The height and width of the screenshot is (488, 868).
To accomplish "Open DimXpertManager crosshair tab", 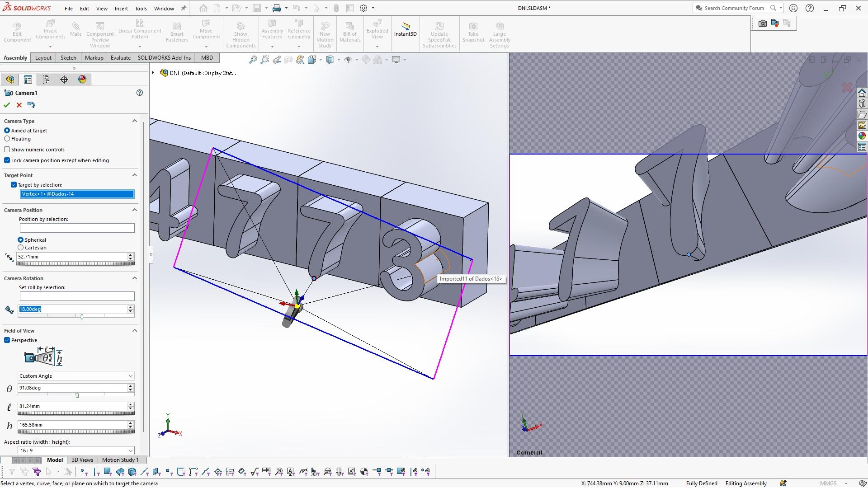I will coord(64,80).
